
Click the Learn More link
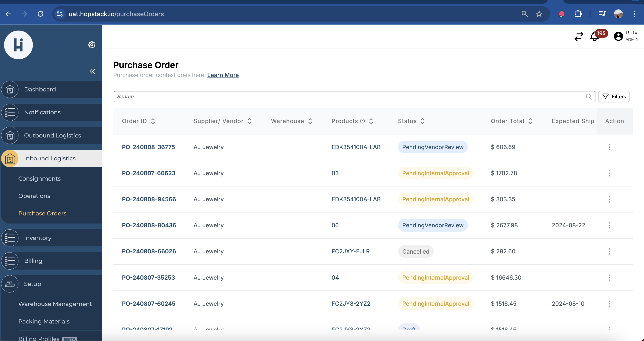point(223,75)
